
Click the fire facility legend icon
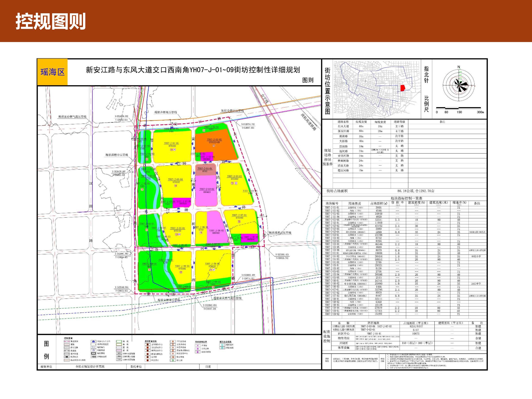click(222, 348)
